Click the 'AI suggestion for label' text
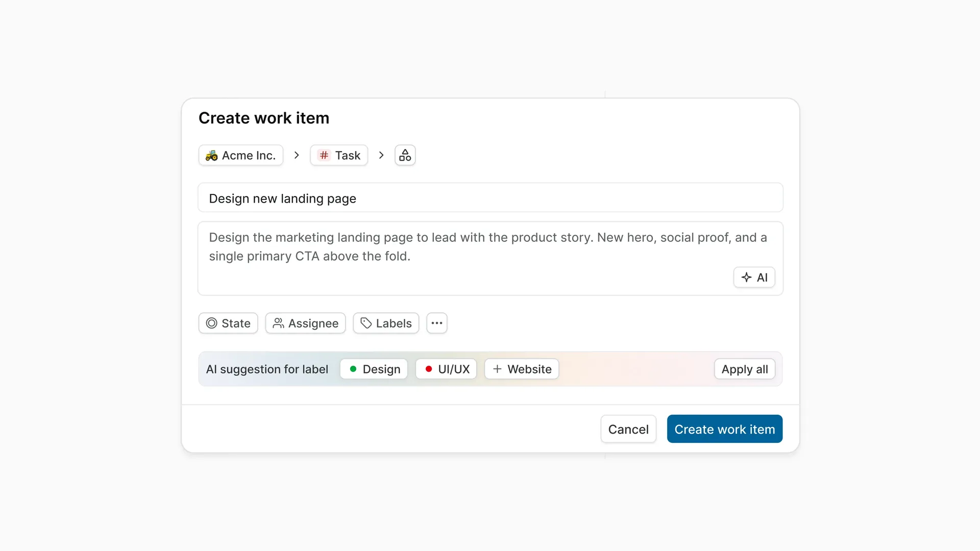 [x=267, y=369]
